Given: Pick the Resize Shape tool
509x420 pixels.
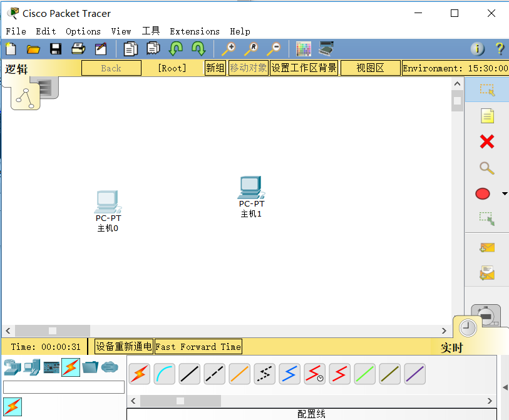Looking at the screenshot, I should pyautogui.click(x=487, y=219).
